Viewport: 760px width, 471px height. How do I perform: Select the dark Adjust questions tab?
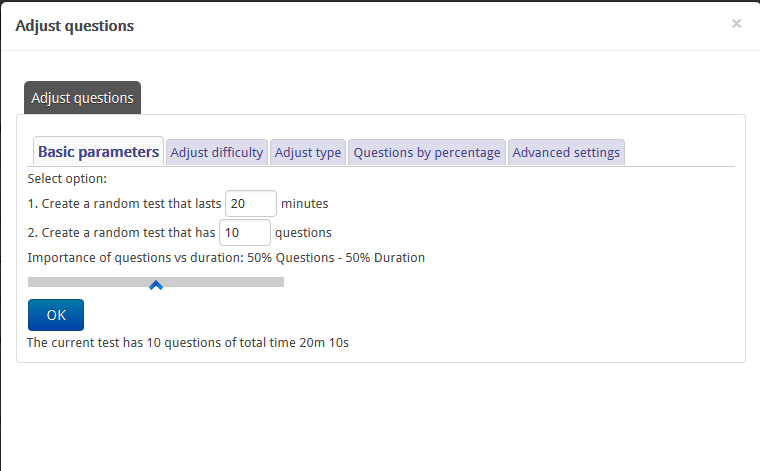tap(82, 98)
